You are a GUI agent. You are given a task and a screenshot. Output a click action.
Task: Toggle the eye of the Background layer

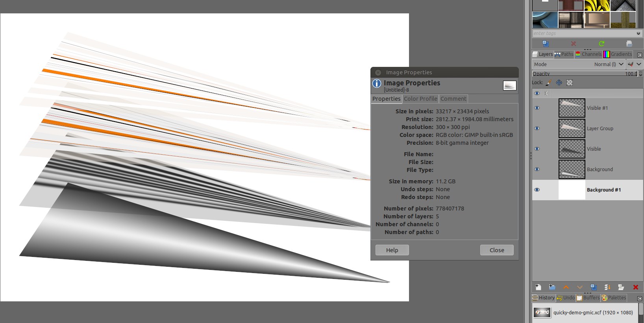click(x=537, y=170)
